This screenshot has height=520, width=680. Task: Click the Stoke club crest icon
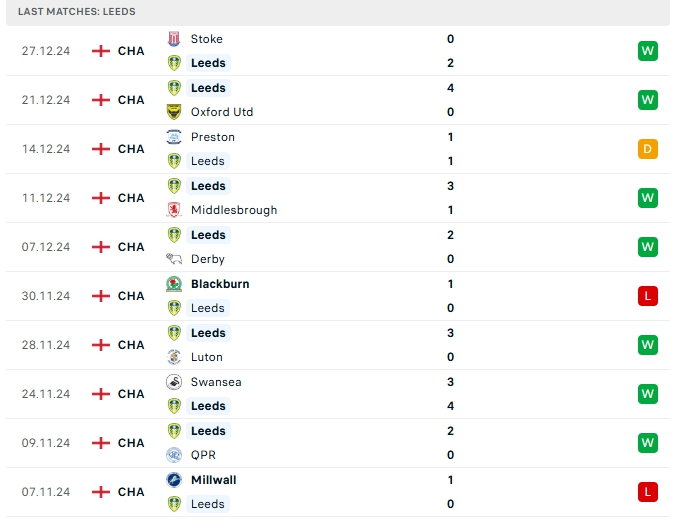tap(174, 39)
